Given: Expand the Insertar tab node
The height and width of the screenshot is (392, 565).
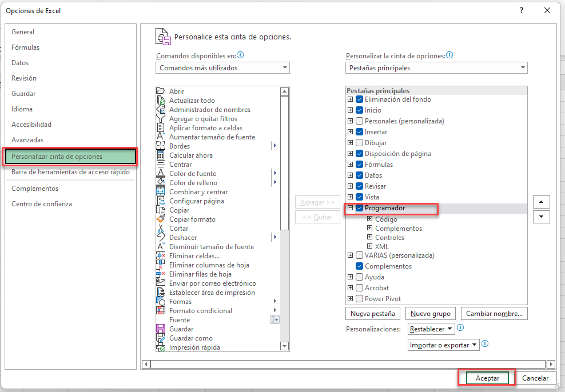Looking at the screenshot, I should (x=350, y=132).
